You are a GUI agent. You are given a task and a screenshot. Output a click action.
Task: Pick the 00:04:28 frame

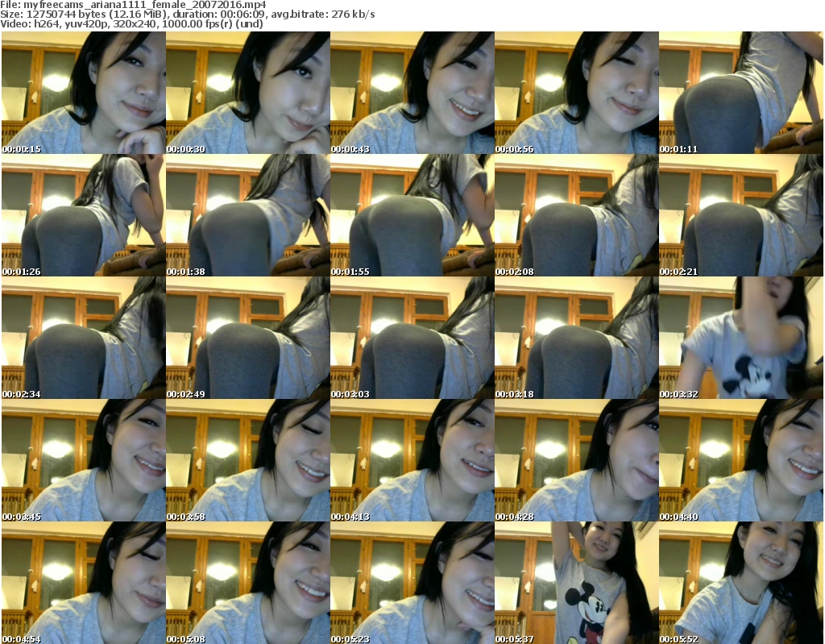[577, 460]
